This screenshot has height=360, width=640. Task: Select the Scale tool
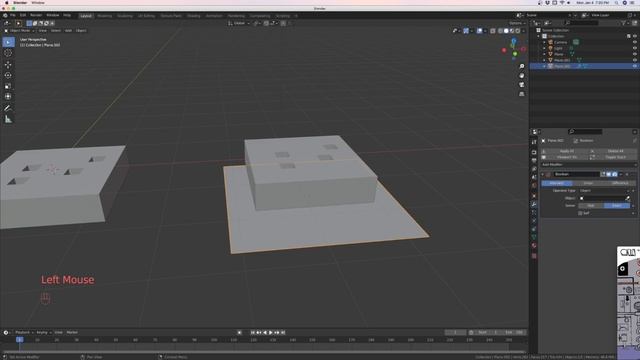(x=8, y=86)
